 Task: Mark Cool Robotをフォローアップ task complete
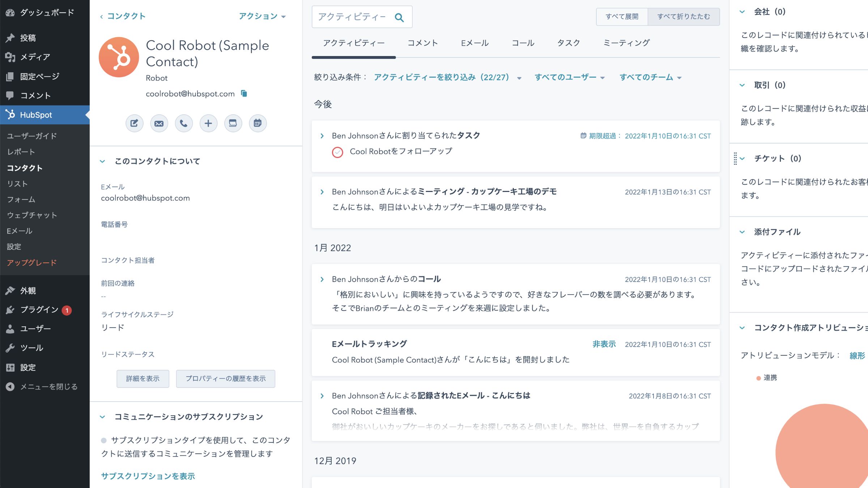[x=337, y=152]
